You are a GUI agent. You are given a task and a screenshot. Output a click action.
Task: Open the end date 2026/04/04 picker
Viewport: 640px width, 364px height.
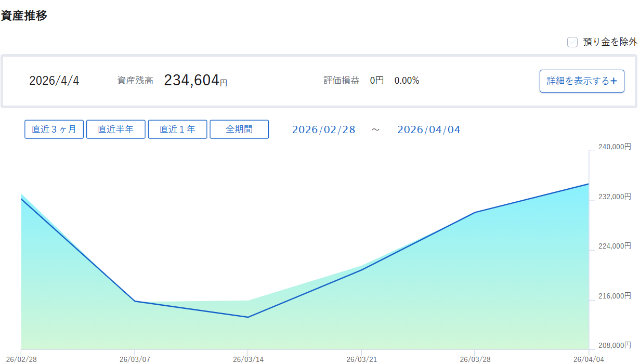pos(429,129)
